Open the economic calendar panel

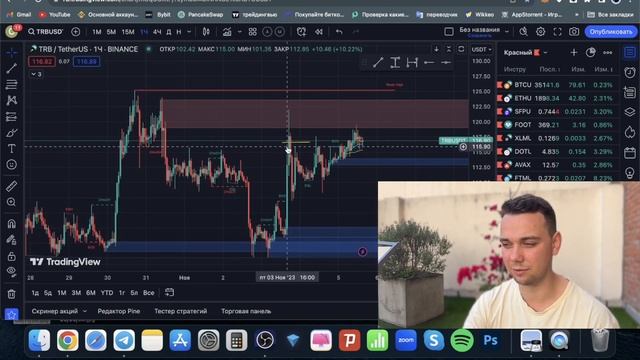630,153
